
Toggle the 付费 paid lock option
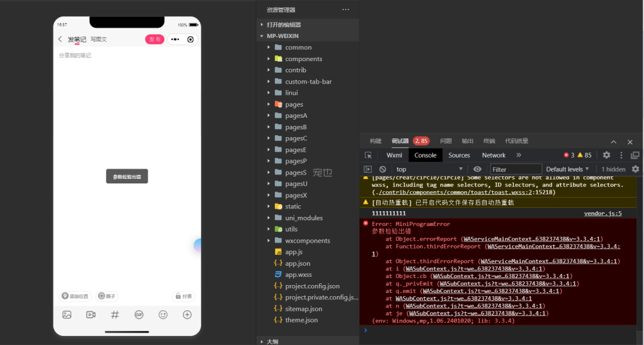point(183,296)
